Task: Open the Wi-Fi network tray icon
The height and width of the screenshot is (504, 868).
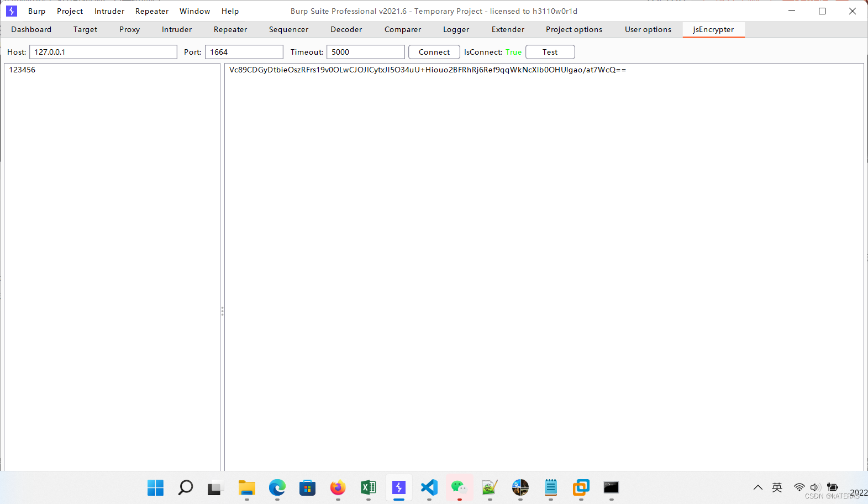Action: (799, 487)
